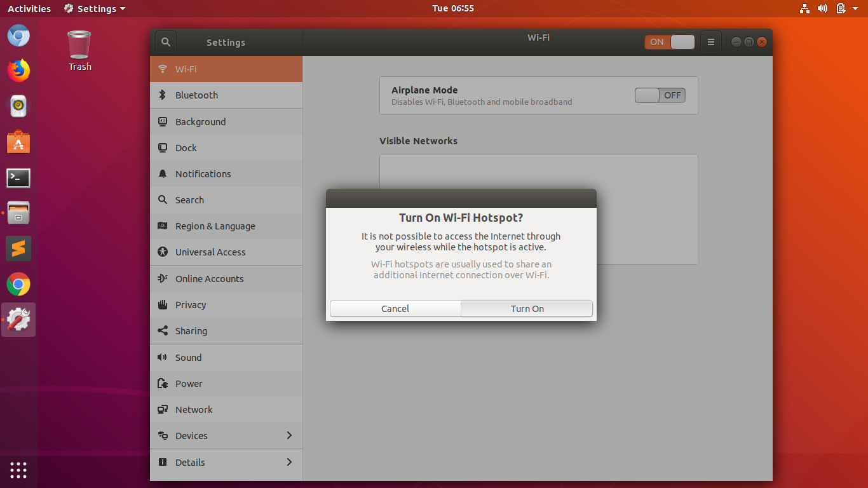Open the Trash desktop icon

click(79, 51)
